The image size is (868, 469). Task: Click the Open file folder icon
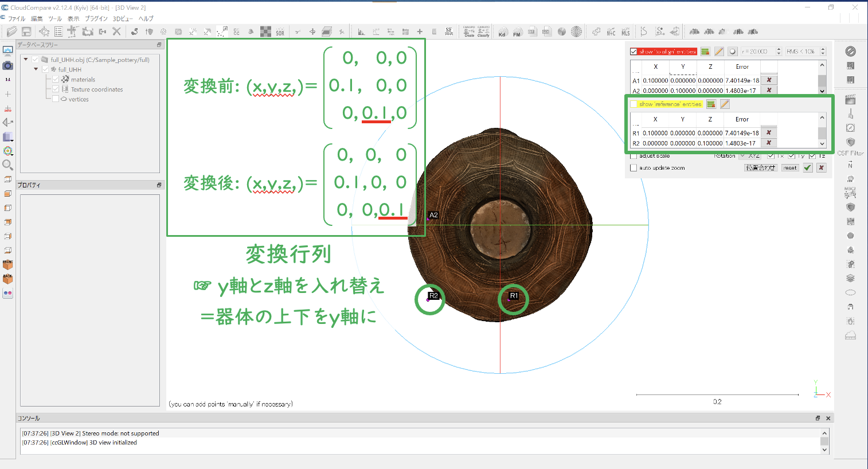point(11,32)
